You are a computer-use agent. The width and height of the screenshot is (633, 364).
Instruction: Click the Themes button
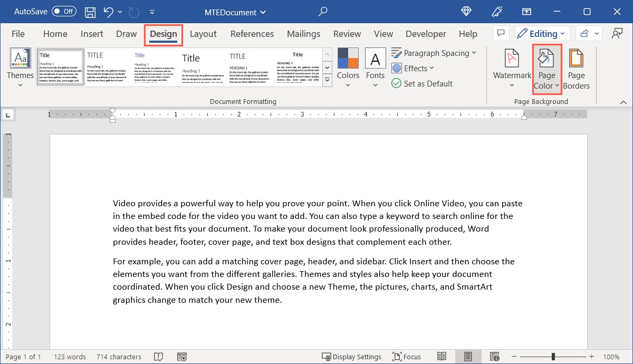[x=20, y=67]
